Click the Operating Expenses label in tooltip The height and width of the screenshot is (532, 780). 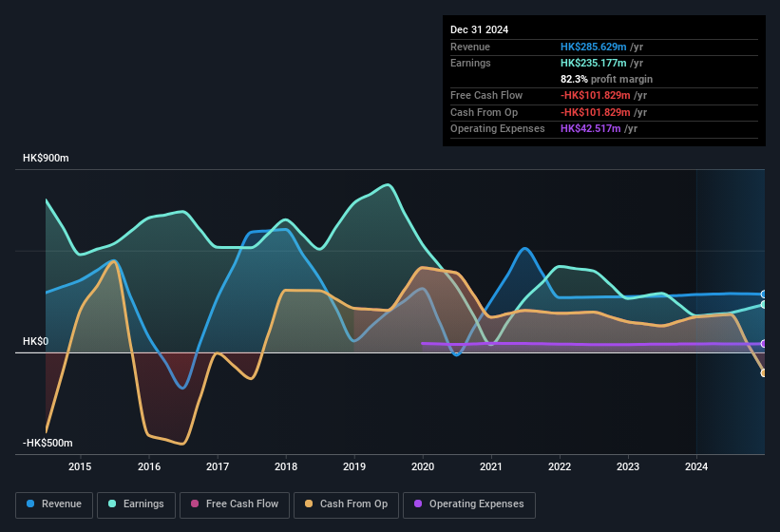point(498,129)
